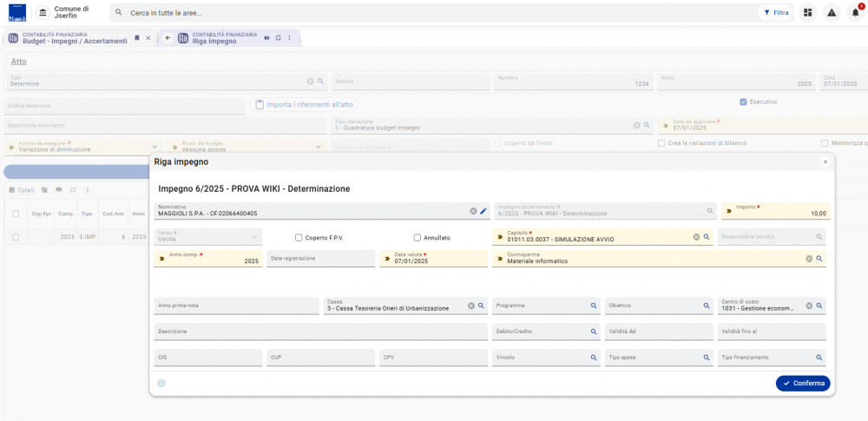
Task: Click the Atto section heading
Action: [x=19, y=62]
